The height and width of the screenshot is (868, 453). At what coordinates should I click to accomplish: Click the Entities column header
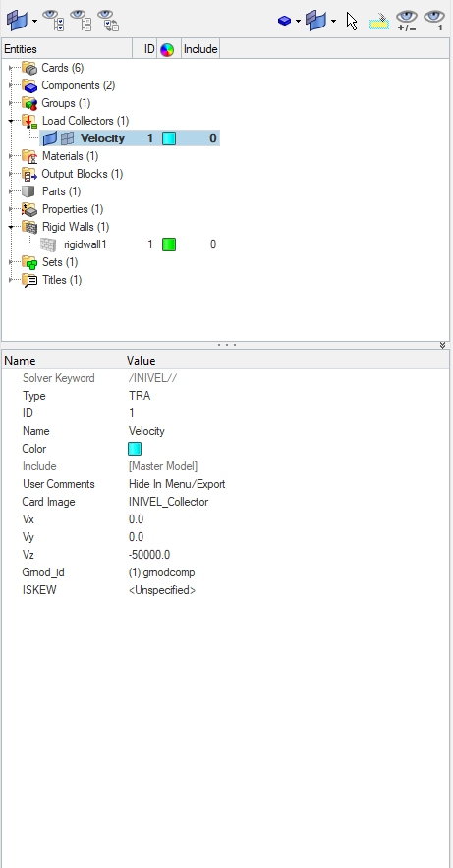click(x=67, y=49)
